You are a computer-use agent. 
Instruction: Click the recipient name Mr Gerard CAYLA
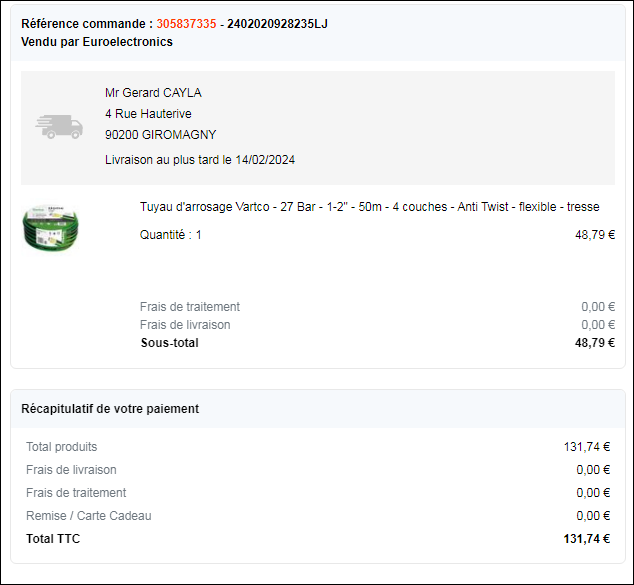click(x=153, y=93)
